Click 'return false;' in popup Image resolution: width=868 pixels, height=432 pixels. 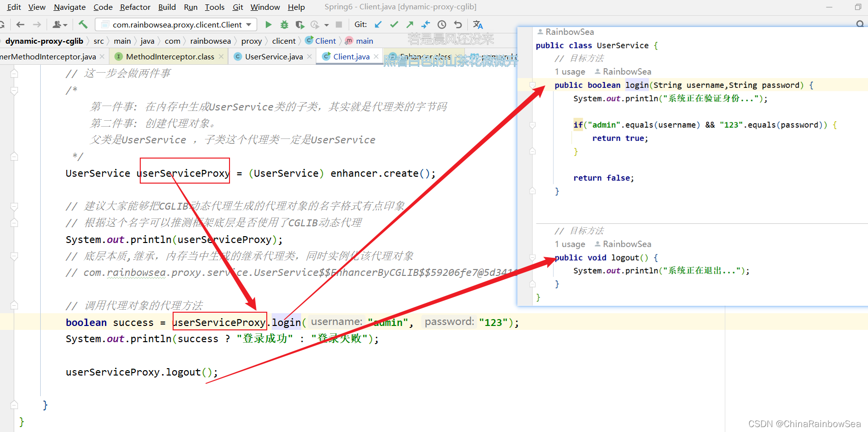pyautogui.click(x=604, y=178)
